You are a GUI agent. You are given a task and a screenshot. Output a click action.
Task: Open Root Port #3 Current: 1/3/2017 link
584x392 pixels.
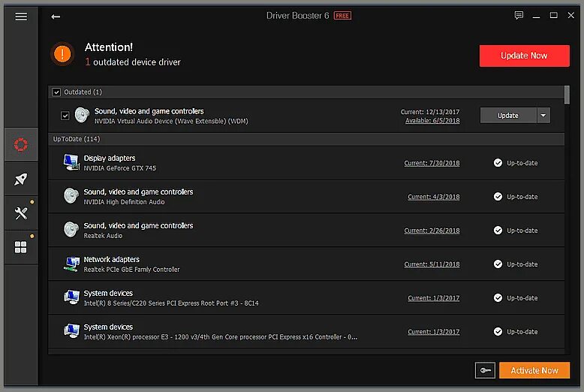(x=434, y=298)
